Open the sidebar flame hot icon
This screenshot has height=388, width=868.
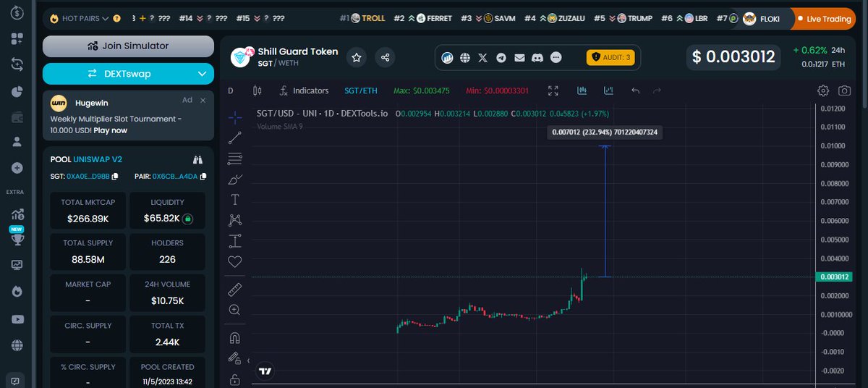click(x=17, y=292)
